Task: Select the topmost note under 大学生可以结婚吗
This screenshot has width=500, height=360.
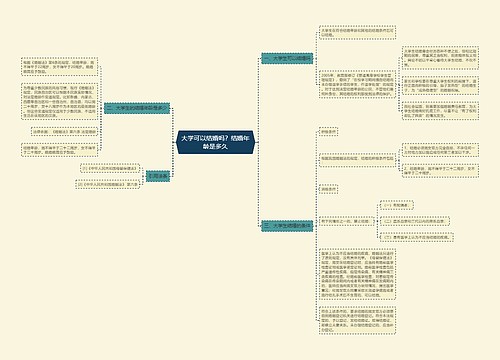Action: coord(357,32)
